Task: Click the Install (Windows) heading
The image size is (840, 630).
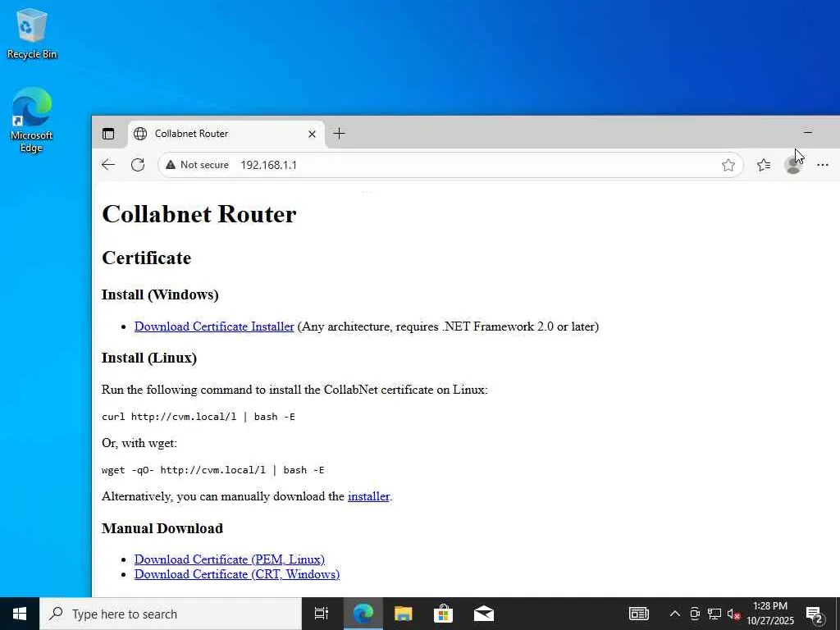Action: click(160, 294)
